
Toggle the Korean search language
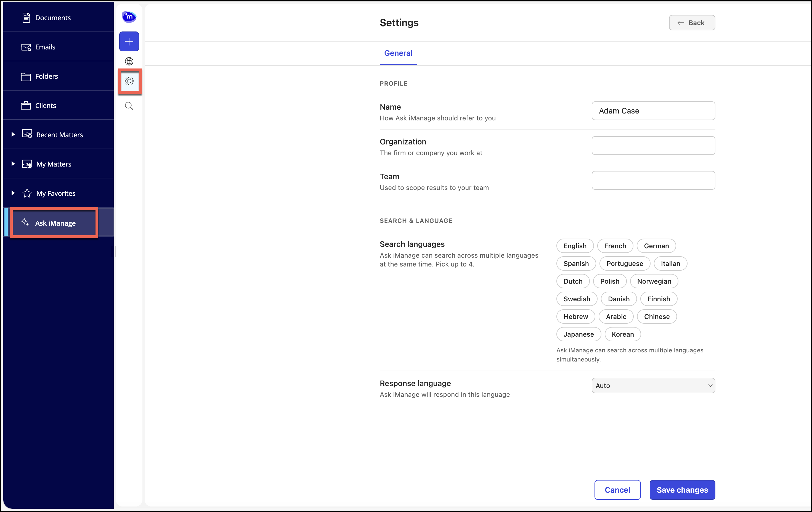[x=622, y=334]
